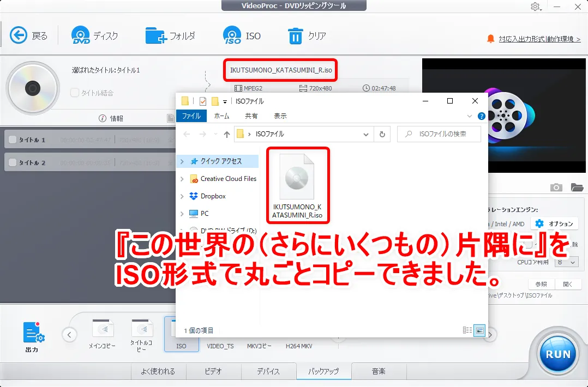Screen dimensions: 588x387
Task: Switch to よく使われる tab
Action: (x=158, y=371)
